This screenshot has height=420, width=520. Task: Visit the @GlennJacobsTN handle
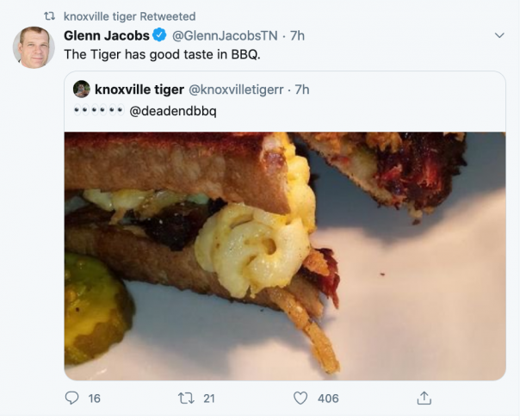pyautogui.click(x=225, y=35)
